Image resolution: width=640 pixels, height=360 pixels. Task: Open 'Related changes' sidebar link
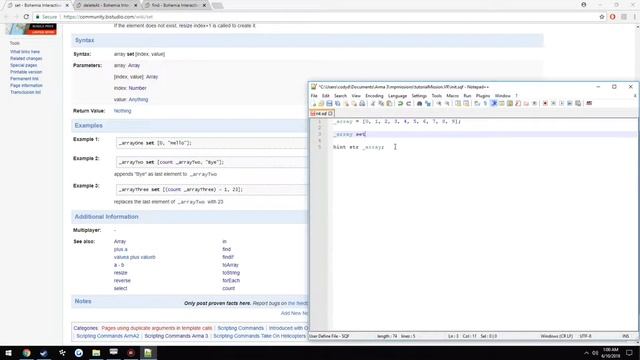pos(26,58)
